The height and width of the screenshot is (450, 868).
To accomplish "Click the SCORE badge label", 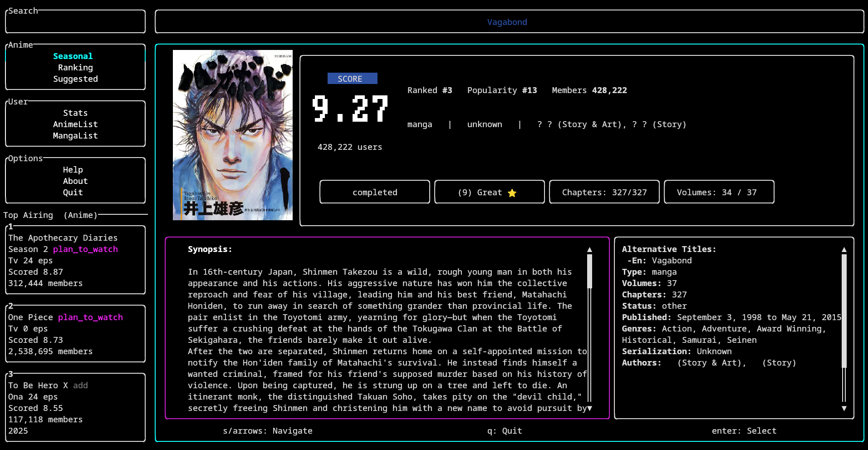I will [353, 79].
